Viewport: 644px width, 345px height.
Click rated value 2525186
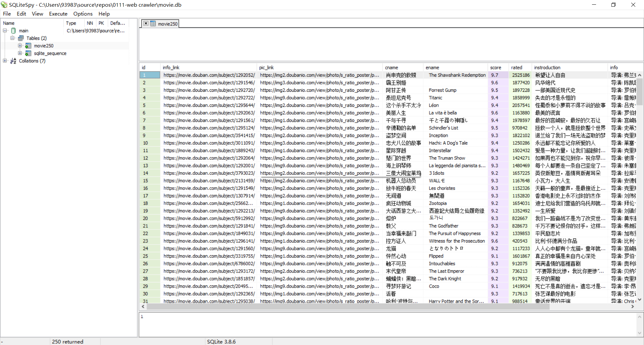(x=521, y=75)
